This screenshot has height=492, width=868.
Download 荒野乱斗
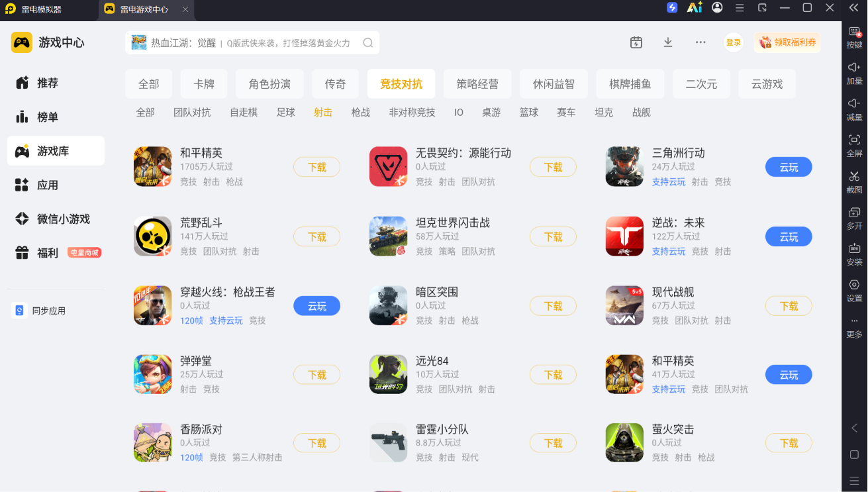coord(317,237)
